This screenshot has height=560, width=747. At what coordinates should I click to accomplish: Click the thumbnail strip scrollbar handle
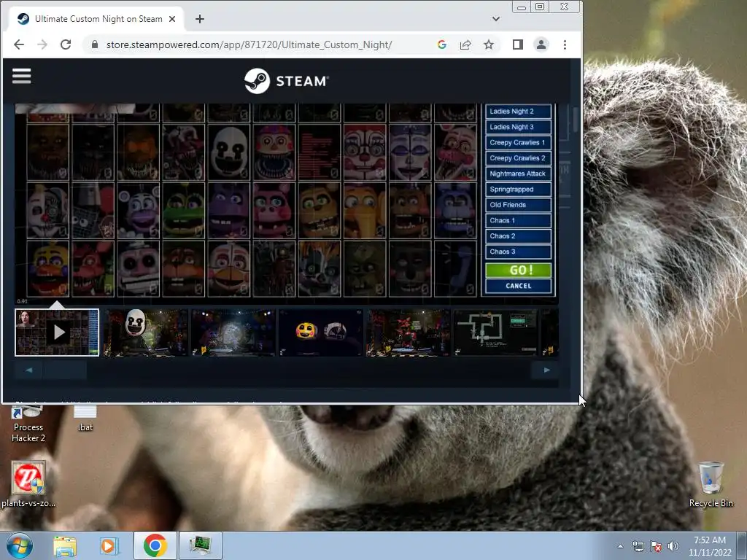click(65, 370)
